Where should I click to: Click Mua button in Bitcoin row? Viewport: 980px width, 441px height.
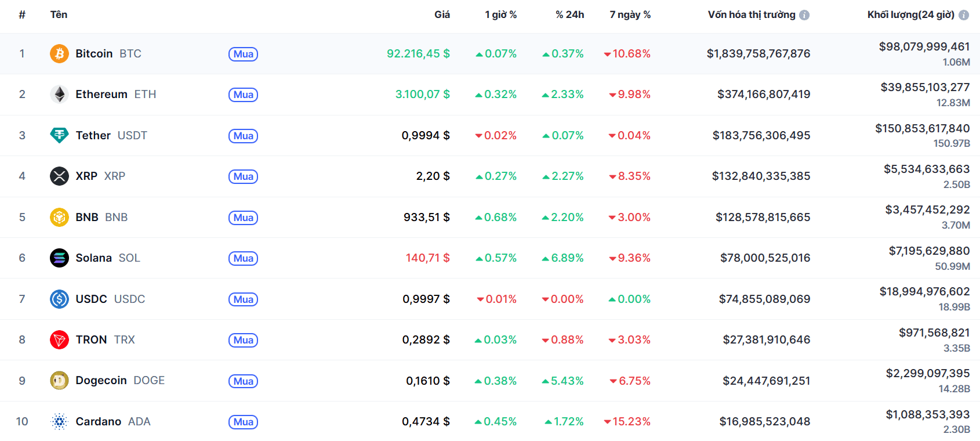click(x=243, y=54)
